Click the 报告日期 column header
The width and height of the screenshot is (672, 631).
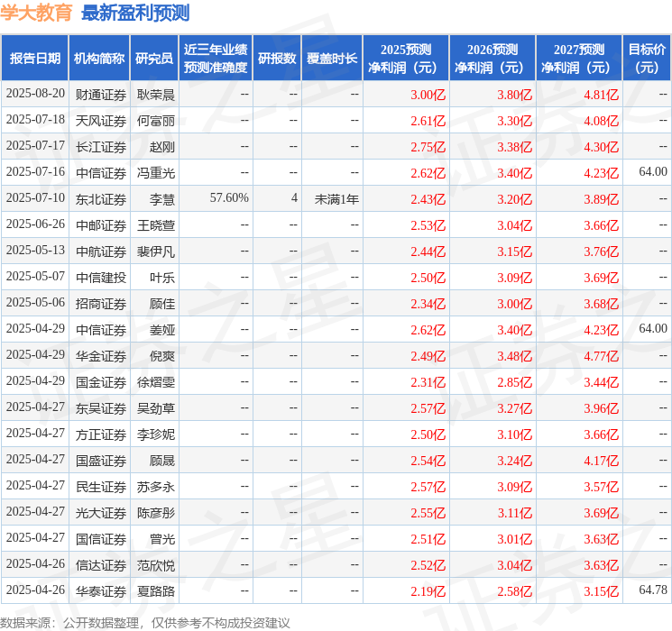point(34,59)
